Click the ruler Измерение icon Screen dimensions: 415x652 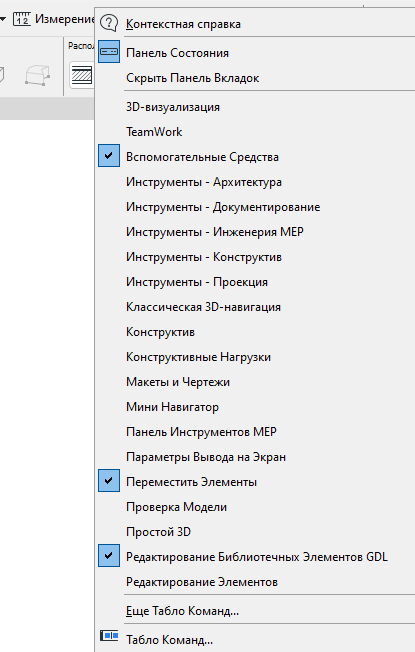click(x=22, y=19)
